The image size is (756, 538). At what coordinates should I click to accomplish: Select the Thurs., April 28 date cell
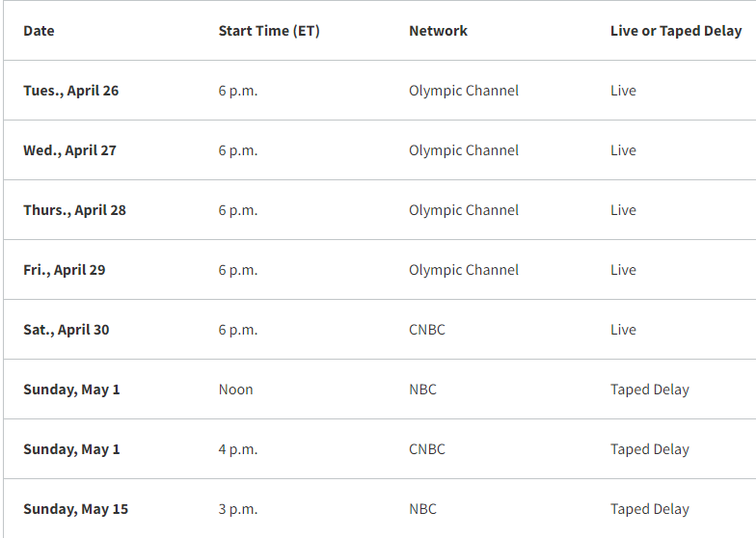(74, 210)
